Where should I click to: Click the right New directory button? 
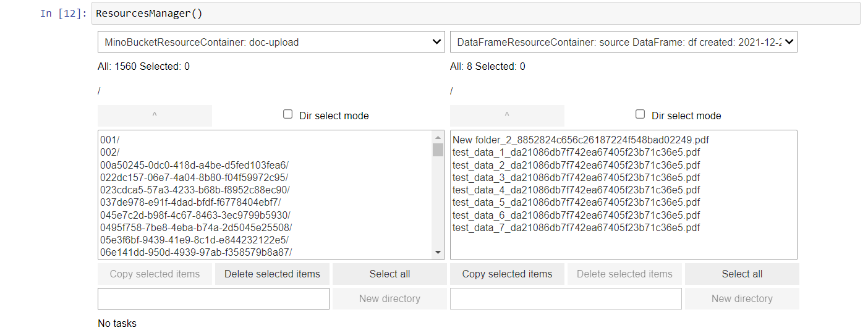pos(742,298)
